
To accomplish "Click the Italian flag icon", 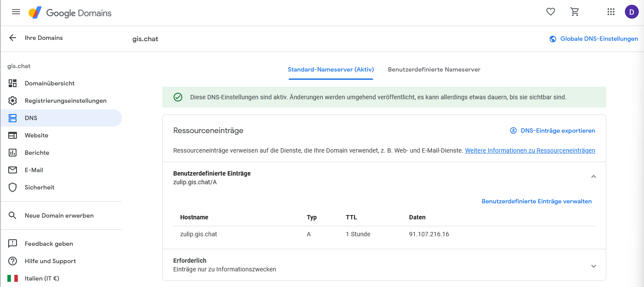I will (13, 278).
